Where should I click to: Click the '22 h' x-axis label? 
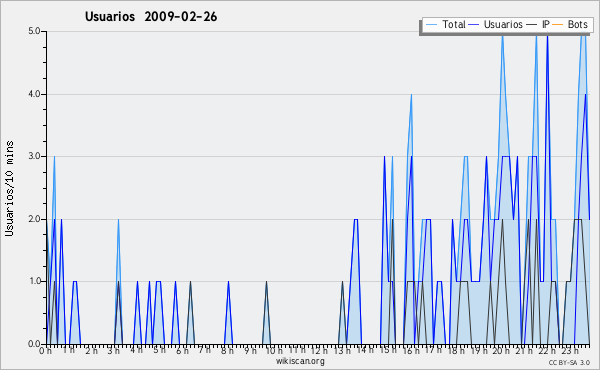pos(547,351)
